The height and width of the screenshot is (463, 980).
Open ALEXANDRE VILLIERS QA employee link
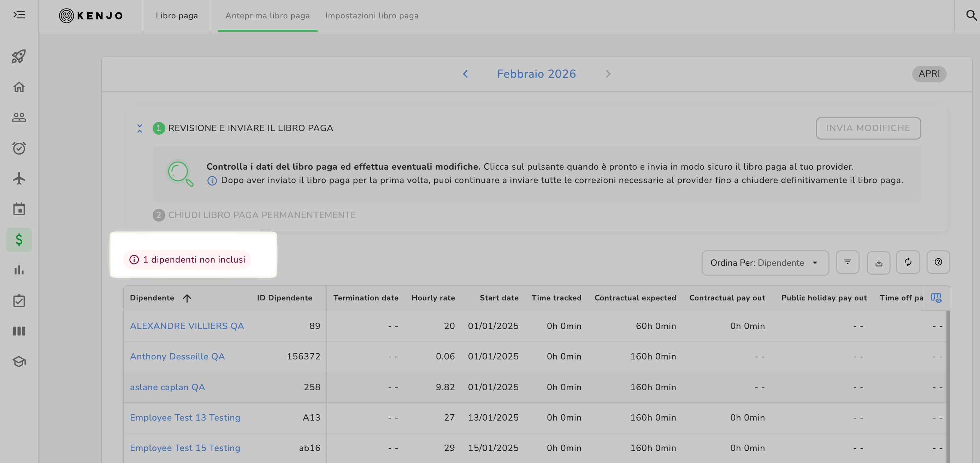187,326
